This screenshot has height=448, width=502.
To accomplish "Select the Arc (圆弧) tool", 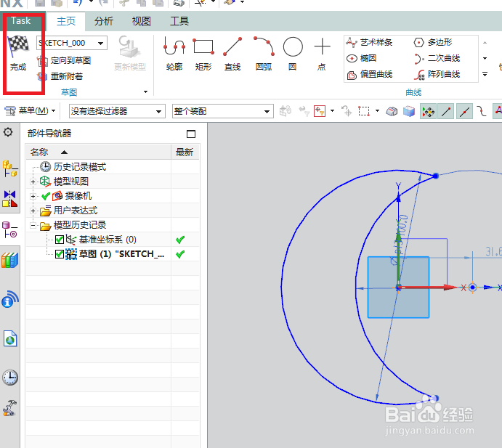I will [264, 54].
